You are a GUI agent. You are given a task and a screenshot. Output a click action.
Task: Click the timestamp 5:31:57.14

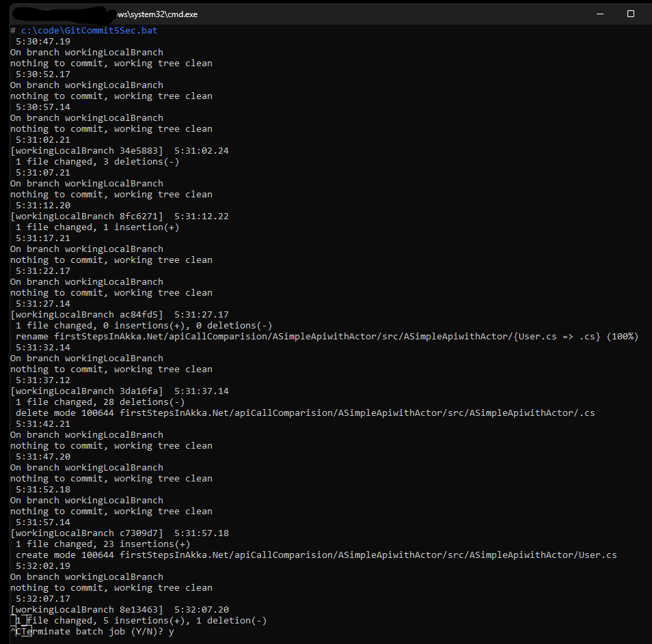coord(43,522)
